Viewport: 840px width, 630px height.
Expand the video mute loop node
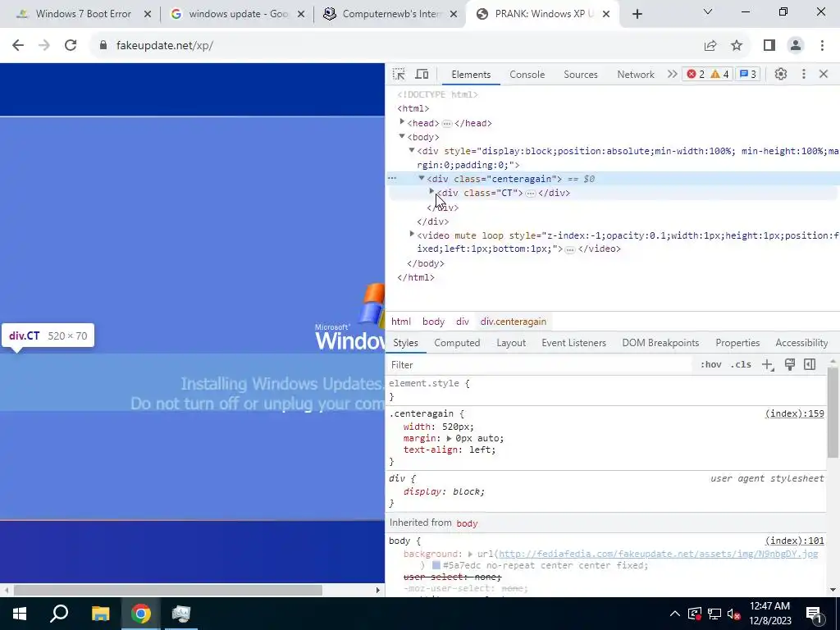[x=412, y=234]
